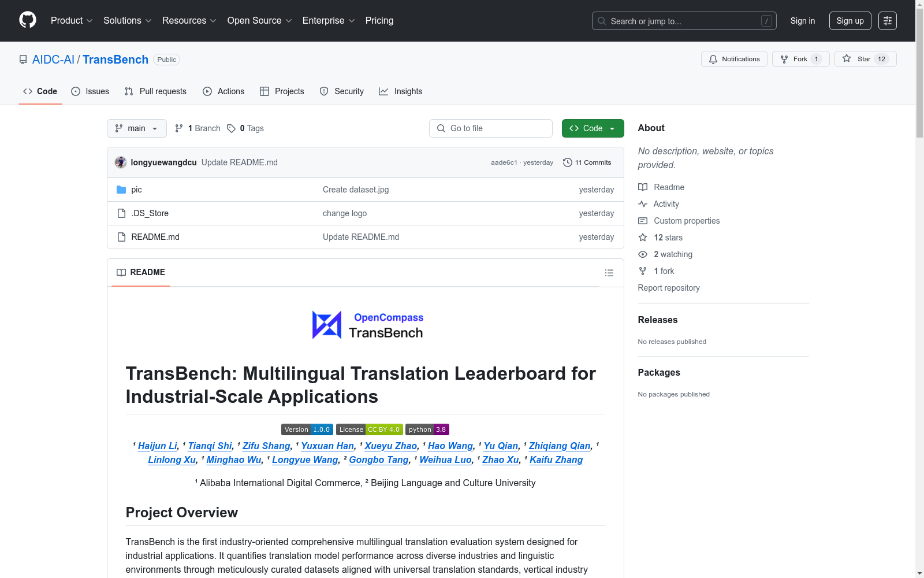924x578 pixels.
Task: Select the README tab header
Action: click(141, 272)
